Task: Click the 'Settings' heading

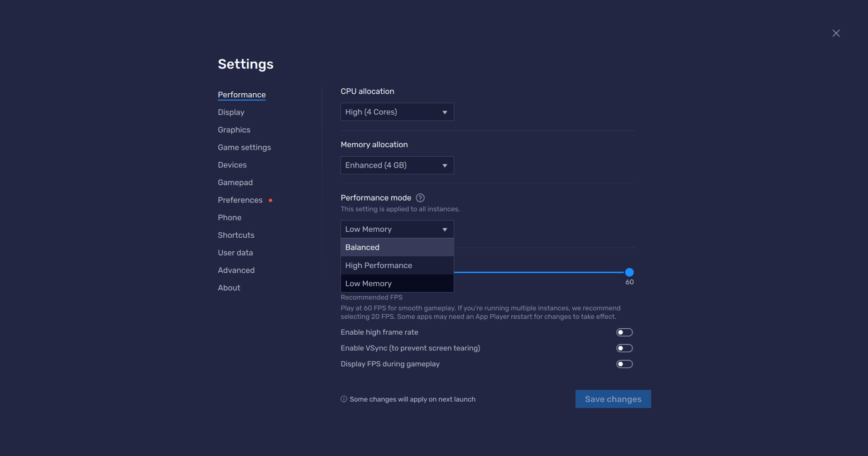Action: click(x=246, y=64)
